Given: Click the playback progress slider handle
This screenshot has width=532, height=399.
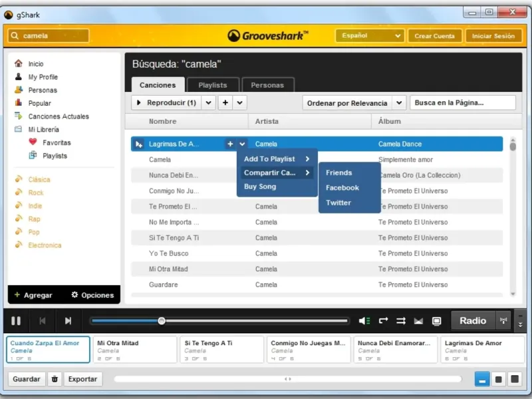Looking at the screenshot, I should point(162,321).
